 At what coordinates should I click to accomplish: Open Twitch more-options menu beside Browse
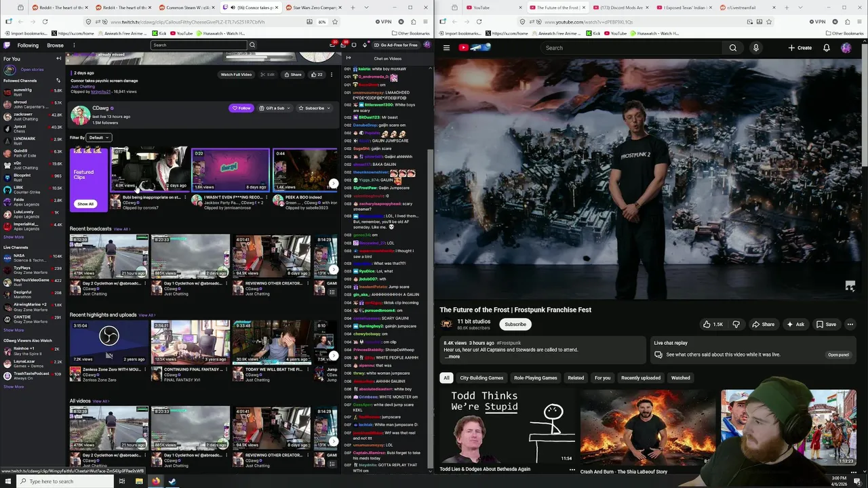[x=74, y=45]
